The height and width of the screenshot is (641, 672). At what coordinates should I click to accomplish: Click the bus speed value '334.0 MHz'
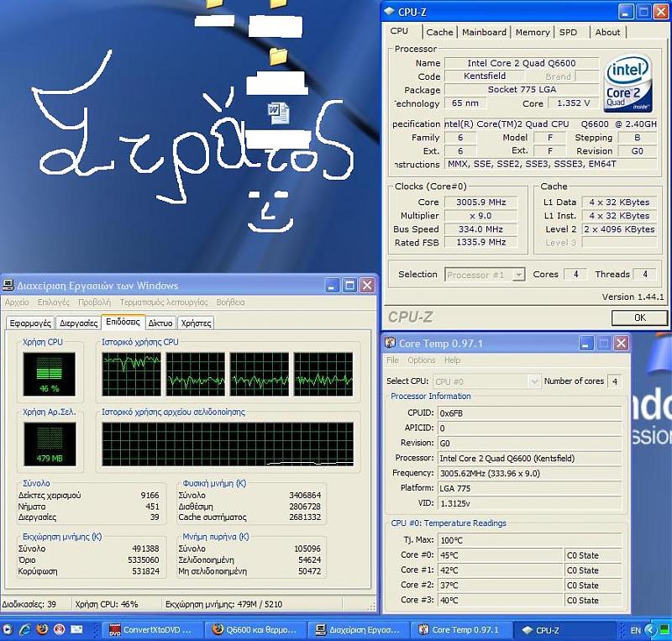[480, 229]
